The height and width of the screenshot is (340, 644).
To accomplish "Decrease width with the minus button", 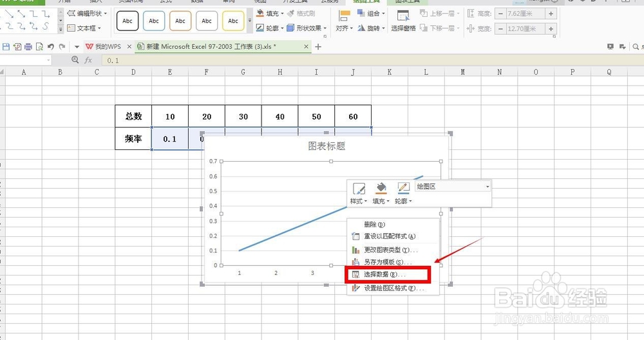I will pos(500,29).
